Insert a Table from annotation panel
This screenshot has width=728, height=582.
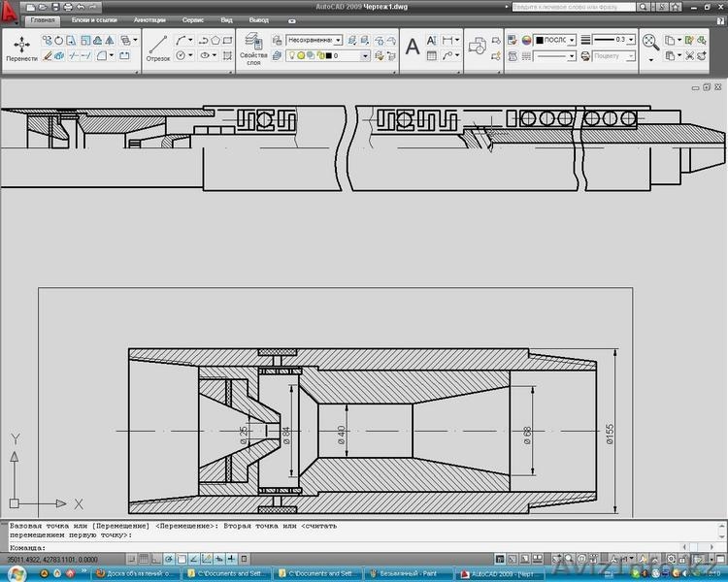(x=431, y=56)
